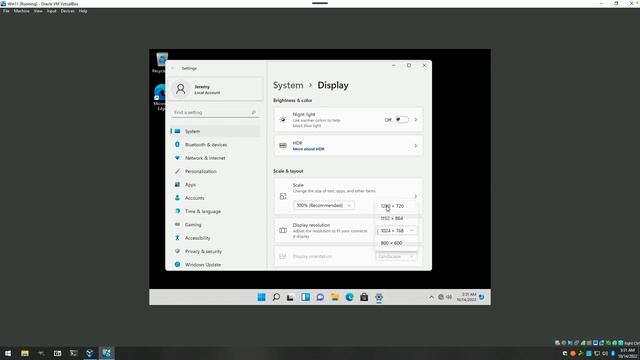Open the VirtualBox Machine menu
The image size is (640, 360).
(x=22, y=11)
